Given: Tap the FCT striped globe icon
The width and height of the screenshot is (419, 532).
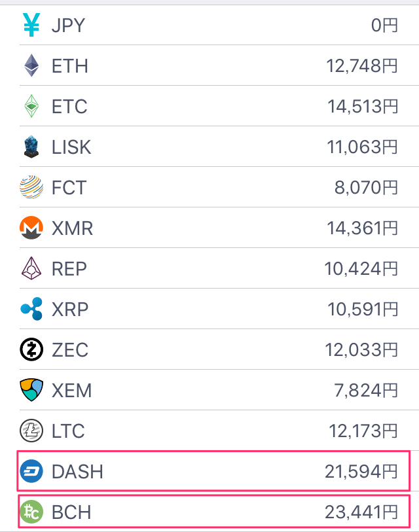Looking at the screenshot, I should point(31,187).
